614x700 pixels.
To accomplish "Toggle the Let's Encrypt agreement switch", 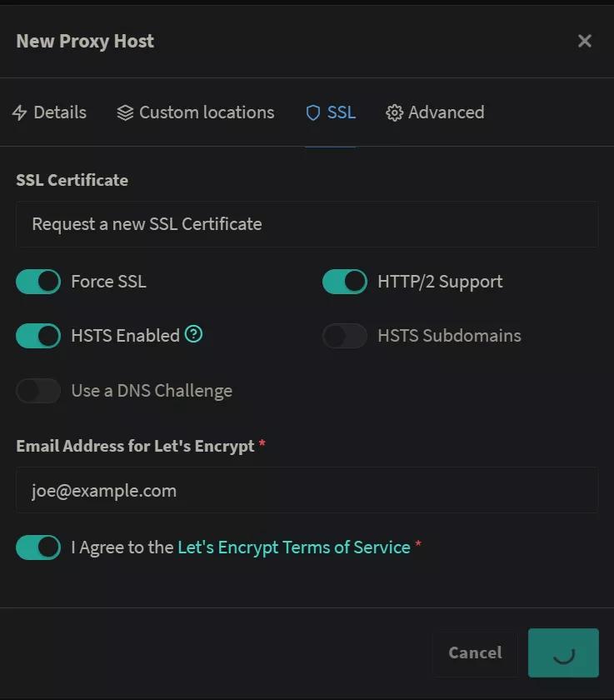I will point(38,547).
